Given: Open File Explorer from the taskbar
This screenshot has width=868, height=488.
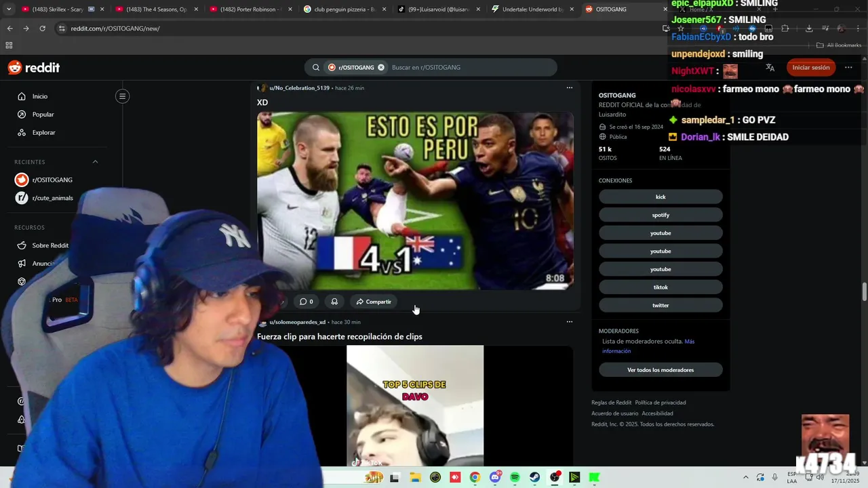Looking at the screenshot, I should (x=415, y=478).
